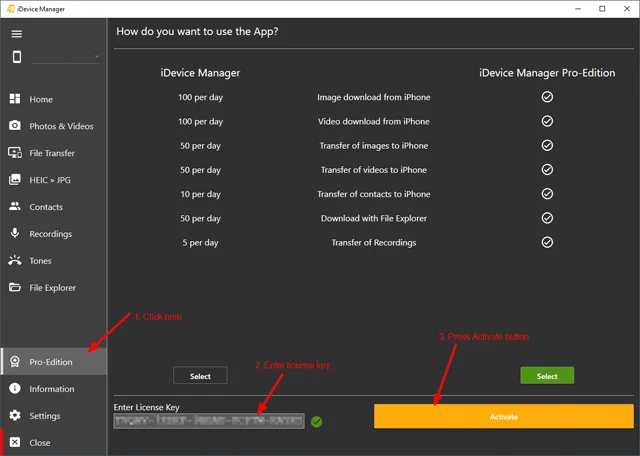
Task: Click checkmark for Transfer of videos to iPhone
Action: point(547,169)
